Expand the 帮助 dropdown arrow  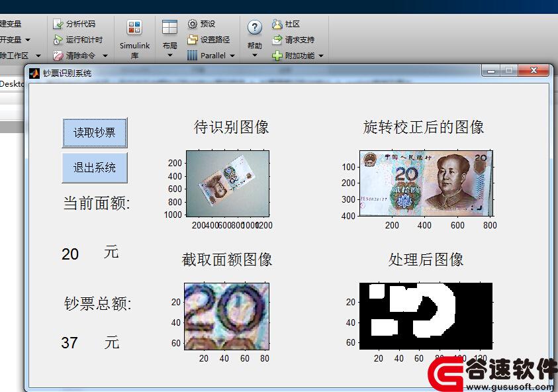point(254,55)
